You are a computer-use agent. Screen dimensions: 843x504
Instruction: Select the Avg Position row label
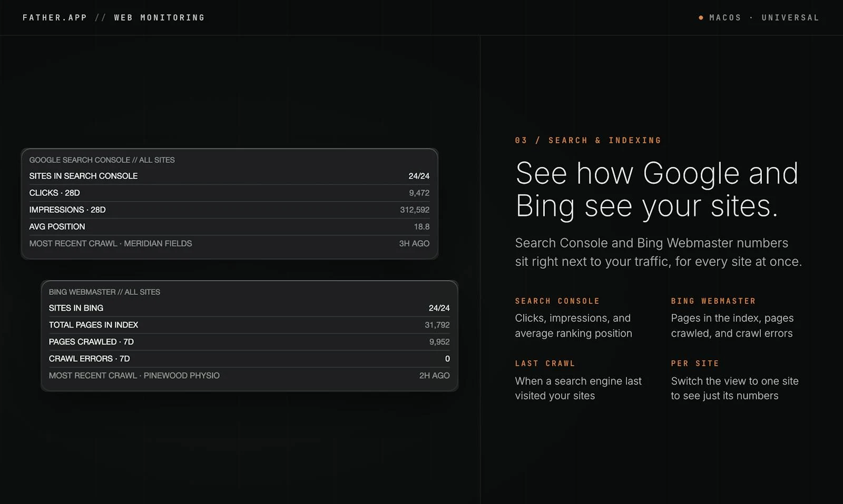[x=57, y=226]
